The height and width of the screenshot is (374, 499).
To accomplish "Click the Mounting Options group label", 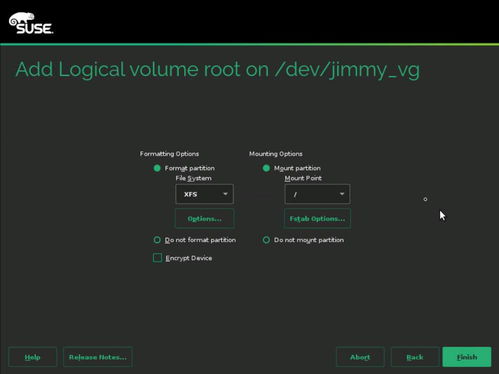I will (x=276, y=154).
